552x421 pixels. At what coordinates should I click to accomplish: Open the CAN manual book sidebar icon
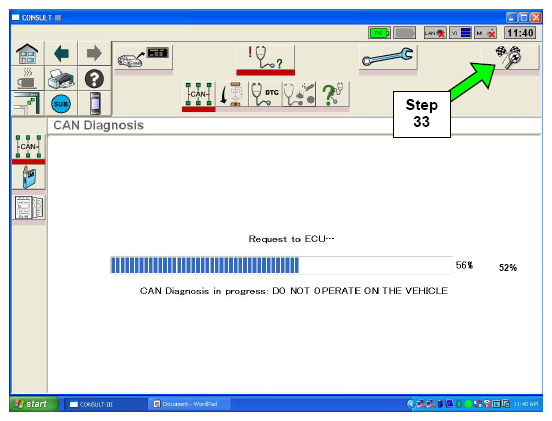[x=29, y=177]
